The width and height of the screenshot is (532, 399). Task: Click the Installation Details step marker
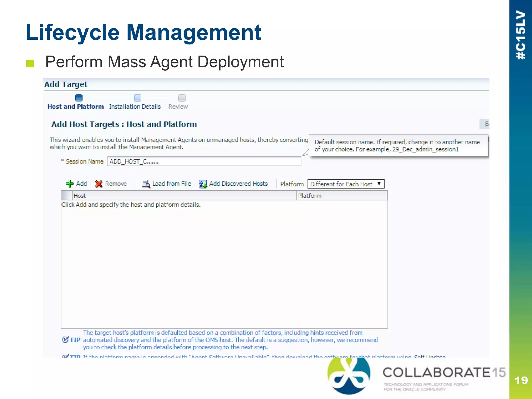coord(137,98)
